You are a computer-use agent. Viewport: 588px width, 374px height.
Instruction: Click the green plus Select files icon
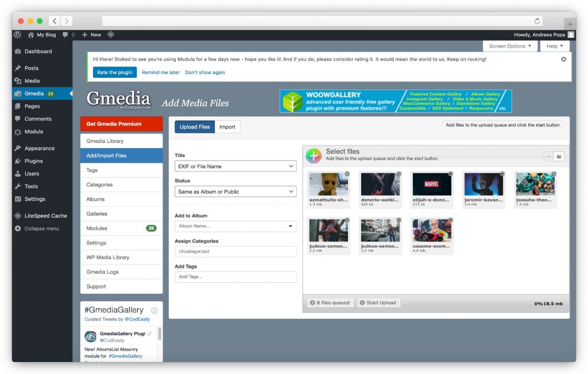coord(313,156)
